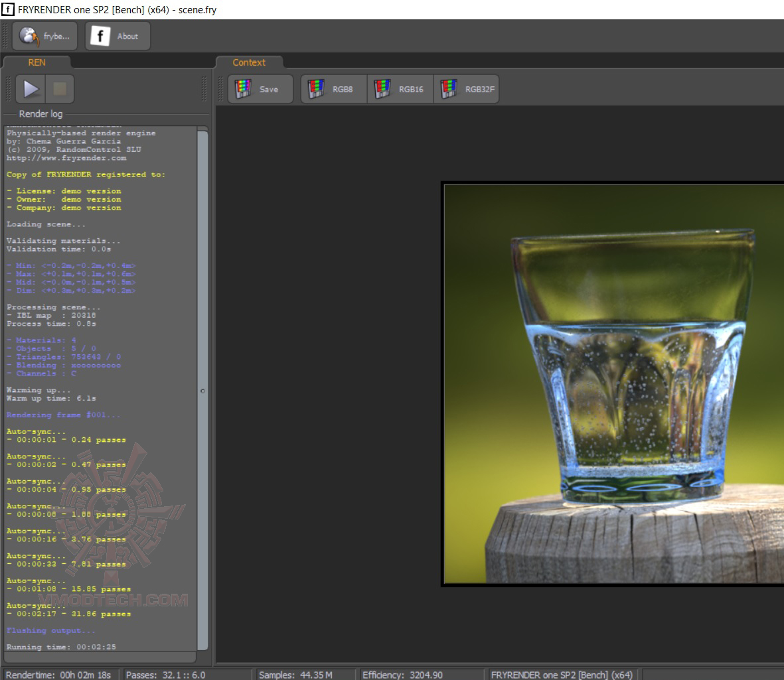Screen dimensions: 784x680
Task: Switch to the REN tab
Action: 37,62
